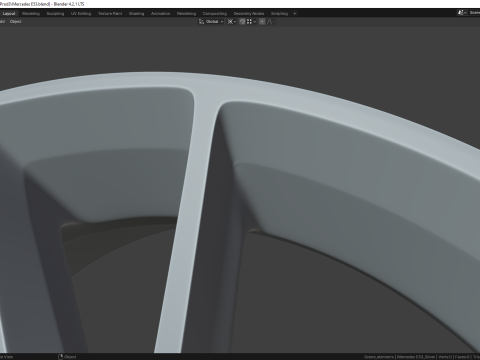Open the first Sculpting workspace tab
Screen dimensions: 480x360
[55, 14]
